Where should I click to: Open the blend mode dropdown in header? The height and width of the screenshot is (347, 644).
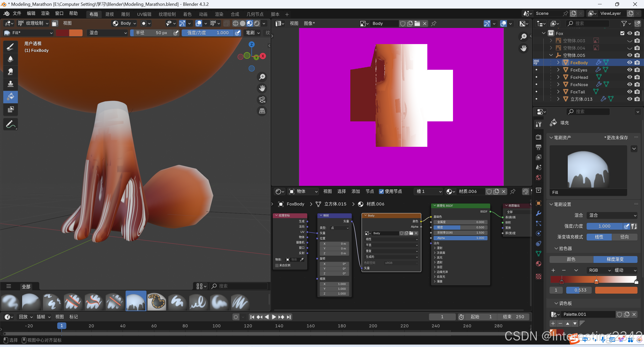click(x=107, y=33)
